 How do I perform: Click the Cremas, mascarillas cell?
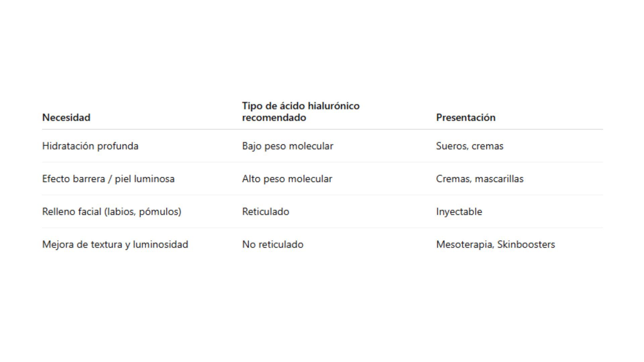click(x=480, y=179)
